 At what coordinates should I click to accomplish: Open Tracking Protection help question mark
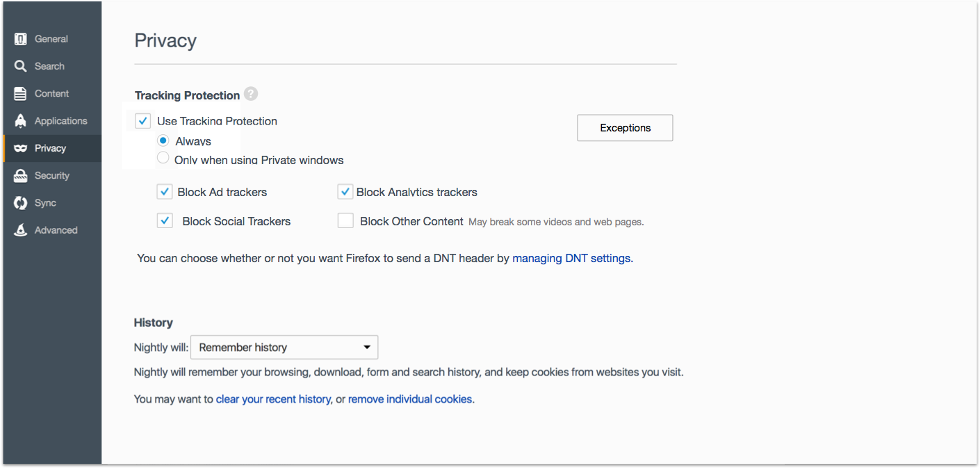point(251,94)
